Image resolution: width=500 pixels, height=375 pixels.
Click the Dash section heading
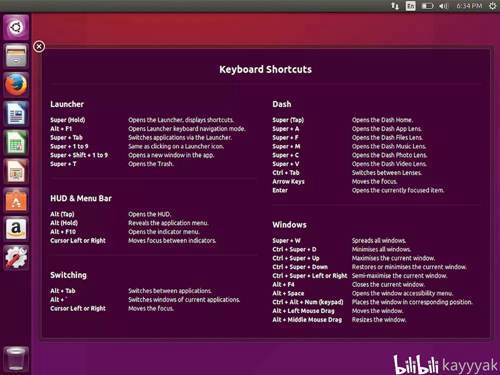(x=282, y=104)
